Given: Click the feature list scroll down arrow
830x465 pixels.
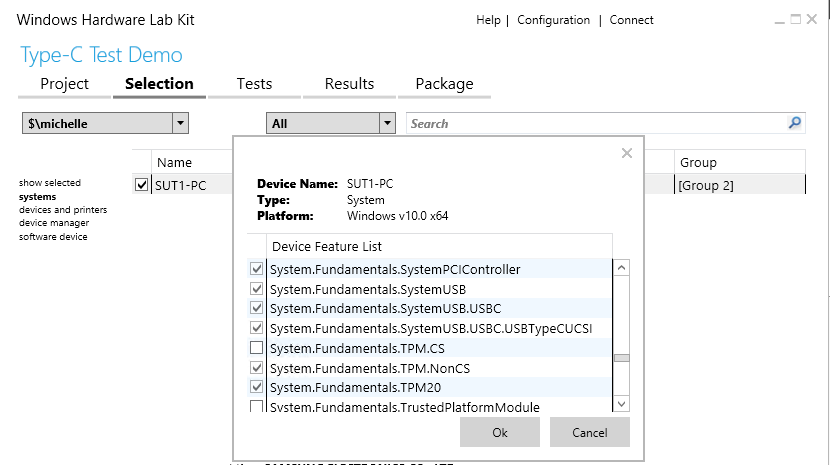Looking at the screenshot, I should coord(621,404).
